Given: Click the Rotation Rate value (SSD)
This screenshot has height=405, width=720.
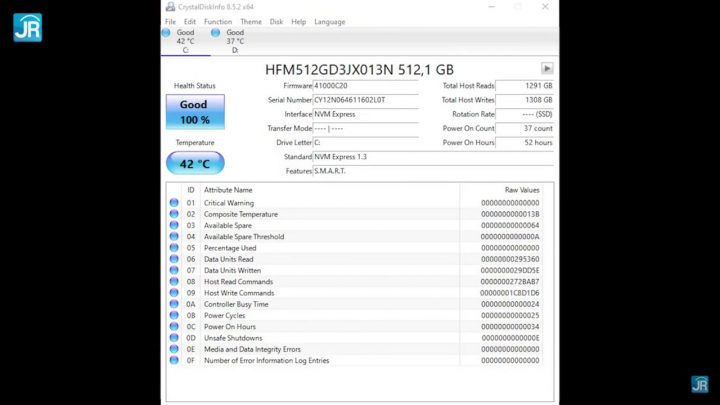Looking at the screenshot, I should (x=524, y=114).
